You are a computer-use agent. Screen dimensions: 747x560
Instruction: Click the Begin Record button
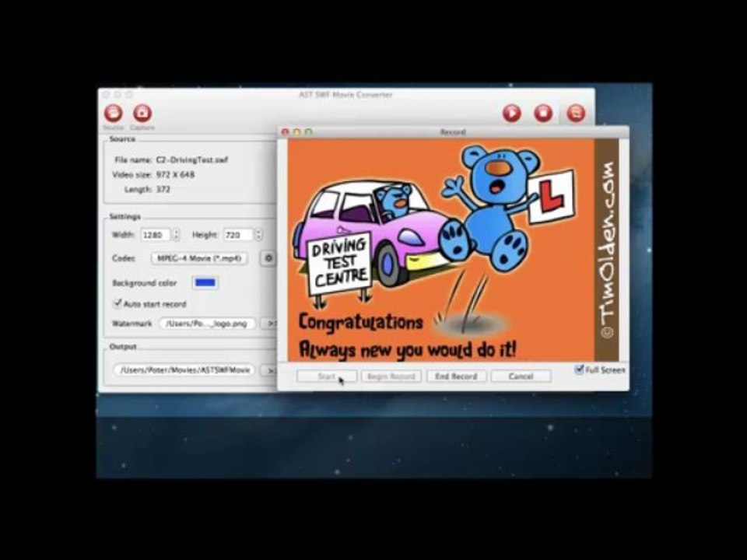coord(391,376)
